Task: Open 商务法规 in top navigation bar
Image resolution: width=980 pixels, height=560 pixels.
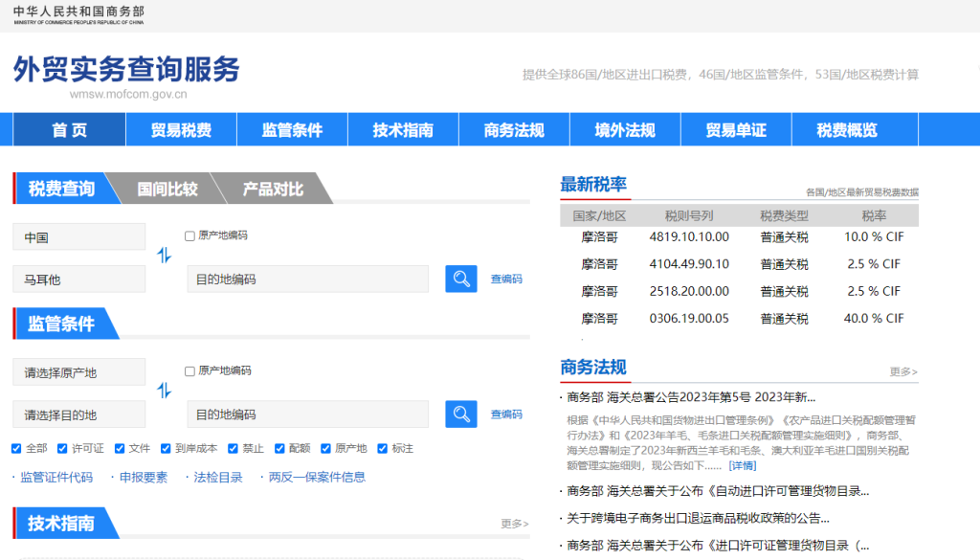Action: coord(514,129)
